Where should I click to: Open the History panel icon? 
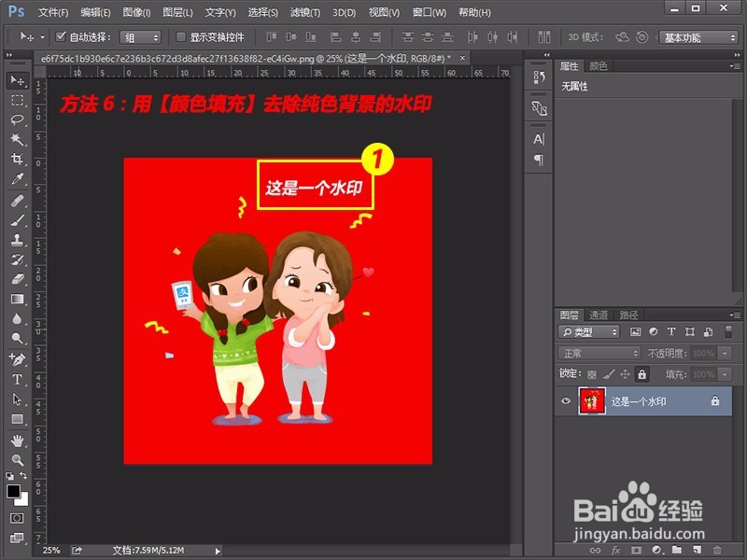coord(539,77)
